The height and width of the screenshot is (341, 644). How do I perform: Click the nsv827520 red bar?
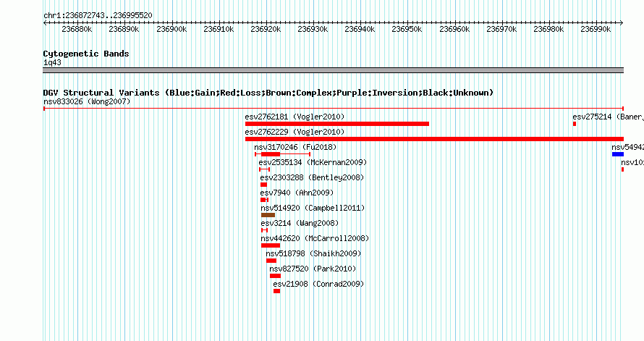(x=275, y=276)
